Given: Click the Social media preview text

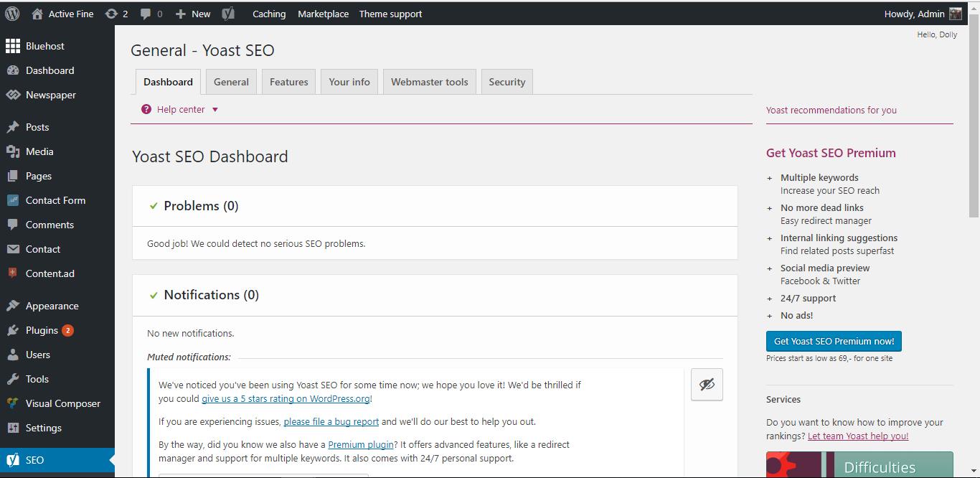Looking at the screenshot, I should [x=825, y=268].
